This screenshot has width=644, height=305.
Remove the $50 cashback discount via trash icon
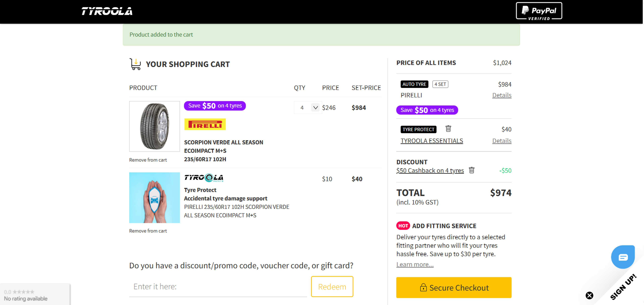click(471, 170)
